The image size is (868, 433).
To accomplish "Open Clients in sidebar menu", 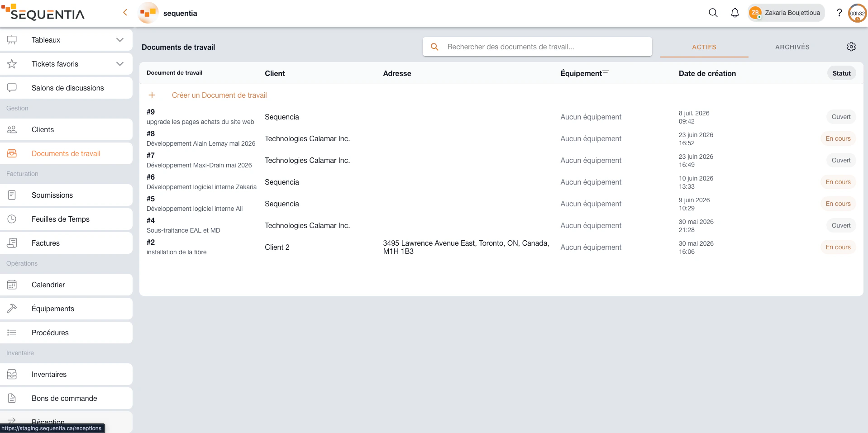I will pyautogui.click(x=66, y=129).
